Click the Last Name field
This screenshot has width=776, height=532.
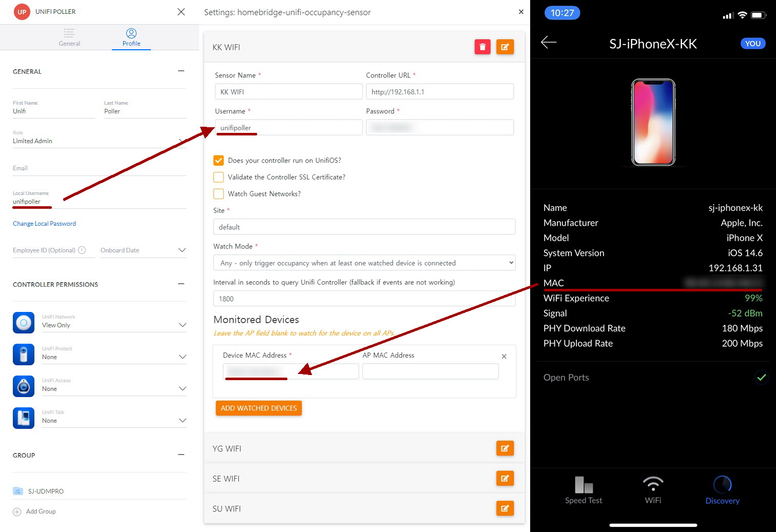tap(145, 111)
